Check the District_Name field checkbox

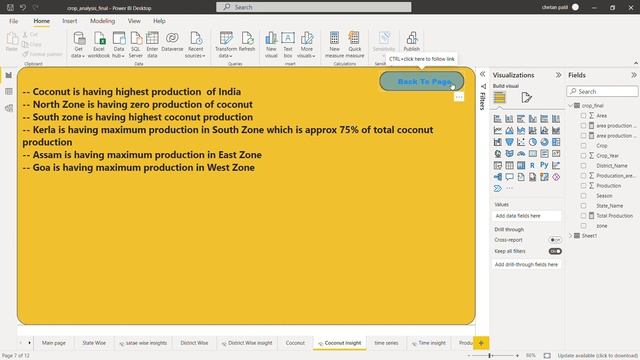[x=583, y=166]
